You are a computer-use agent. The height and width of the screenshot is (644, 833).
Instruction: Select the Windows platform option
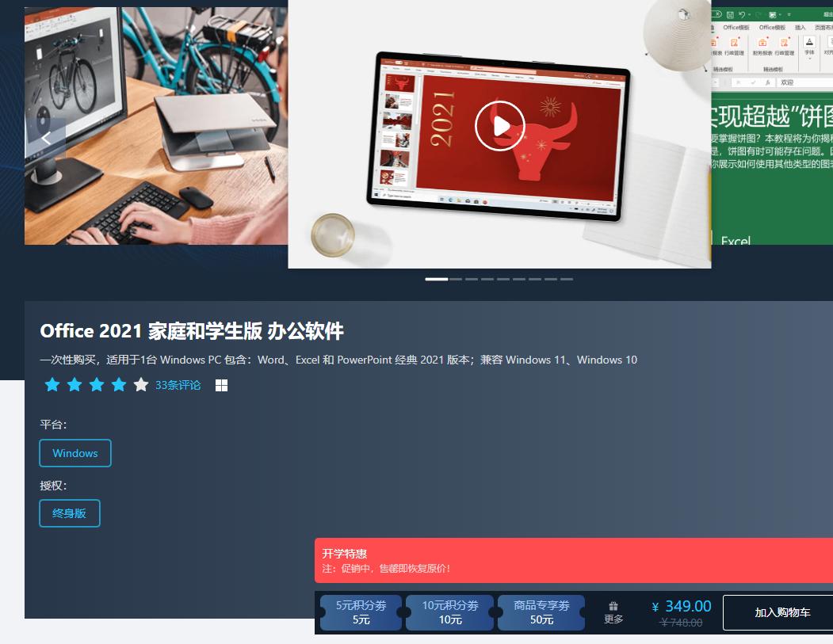point(75,453)
